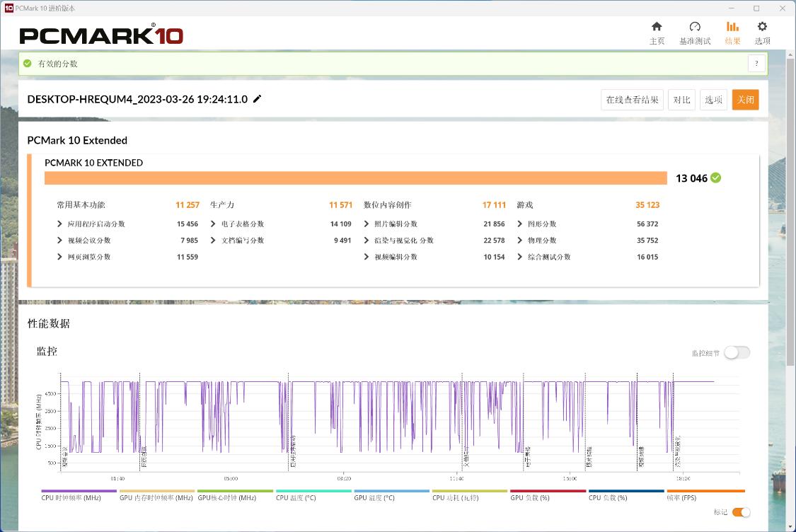Click the 对比 compare button
796x532 pixels.
coord(681,99)
